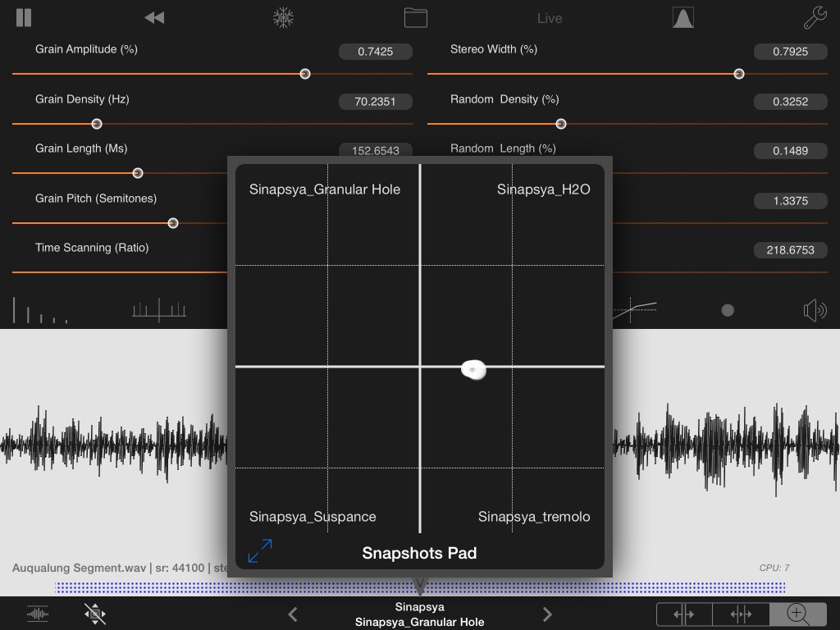
Task: Click the Stereo Width value 0.7925
Action: click(x=791, y=52)
